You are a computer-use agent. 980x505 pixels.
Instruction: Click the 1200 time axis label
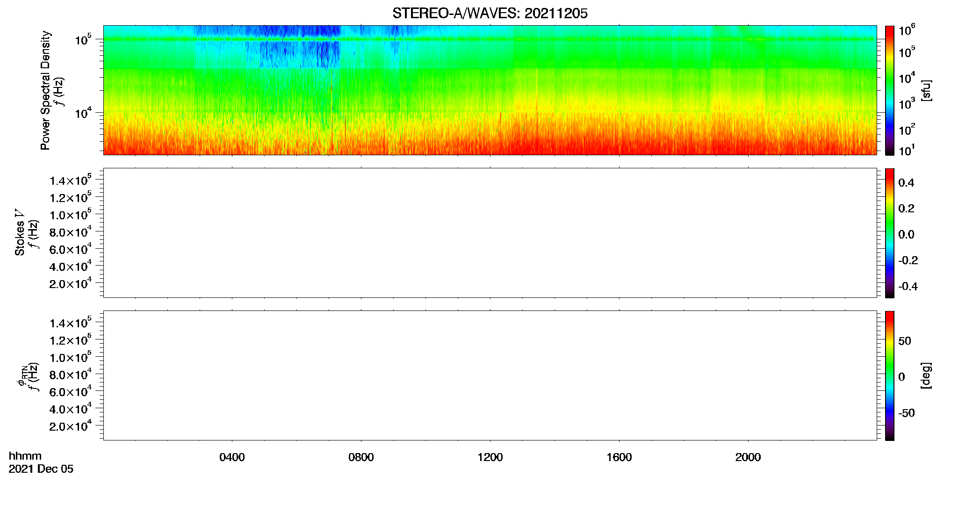[x=490, y=457]
